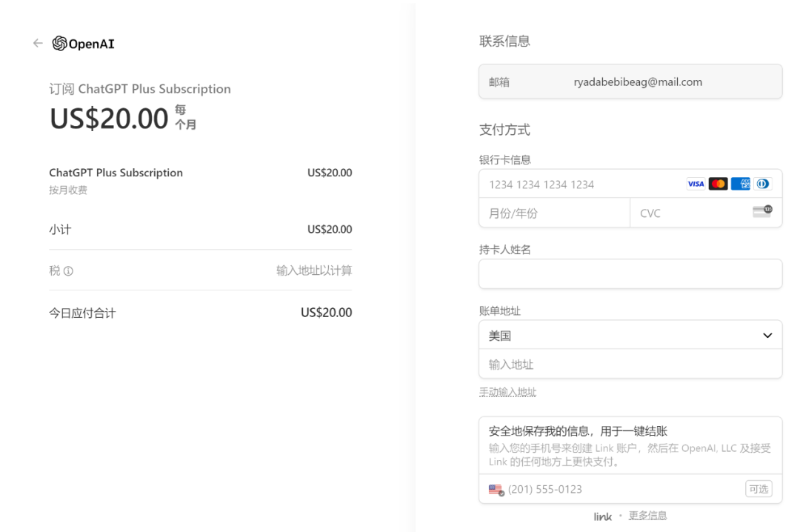The image size is (800, 532).
Task: Open the US flag phone country selector
Action: (496, 490)
